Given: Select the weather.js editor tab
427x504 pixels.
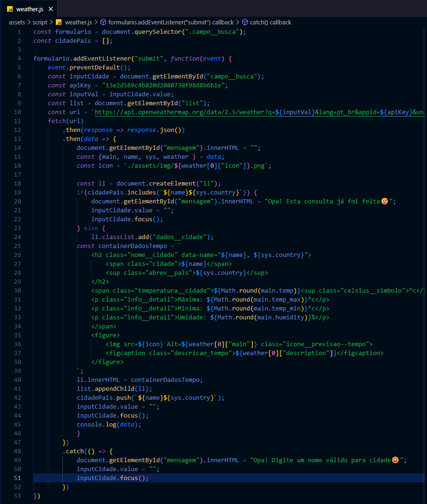Looking at the screenshot, I should tap(30, 8).
